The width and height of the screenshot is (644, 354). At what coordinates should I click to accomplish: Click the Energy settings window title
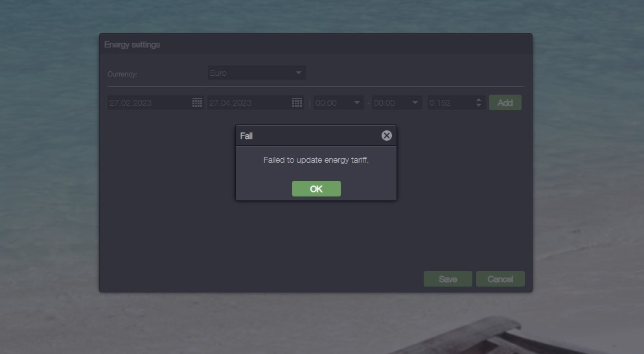[x=132, y=45]
